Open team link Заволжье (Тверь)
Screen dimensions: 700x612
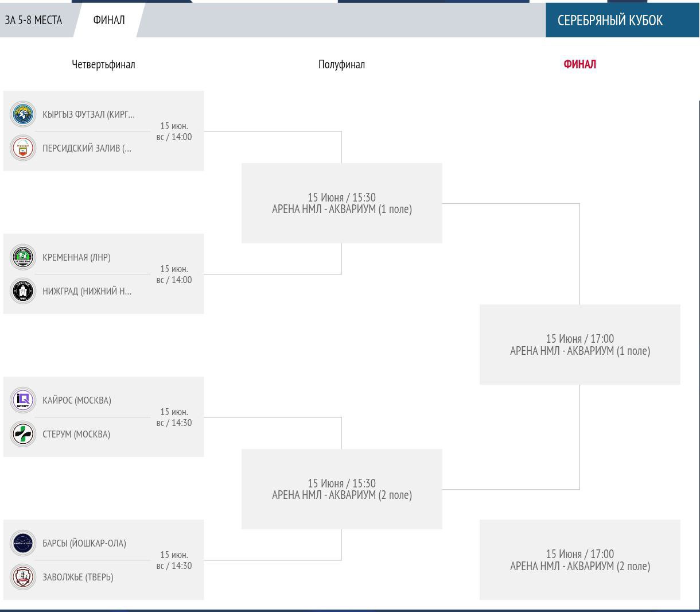[x=78, y=577]
